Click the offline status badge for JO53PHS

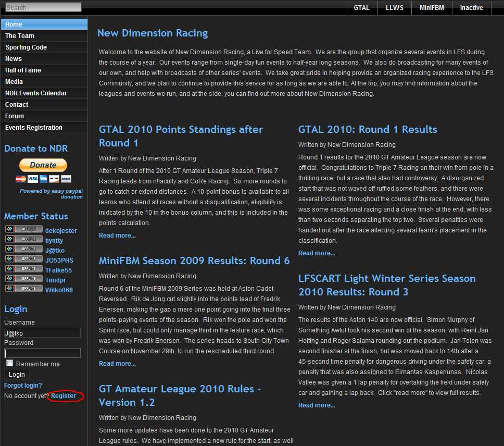click(x=24, y=259)
